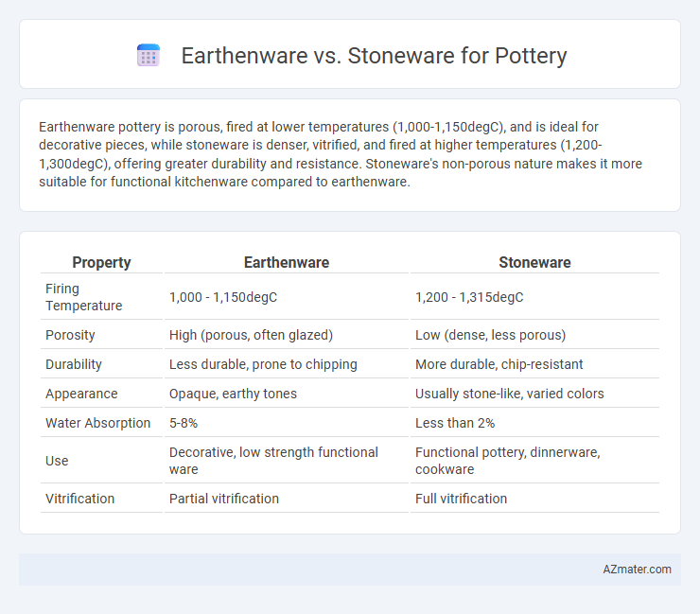This screenshot has height=614, width=700.
Task: Click the calendar grid icon beside the title
Action: 149,56
